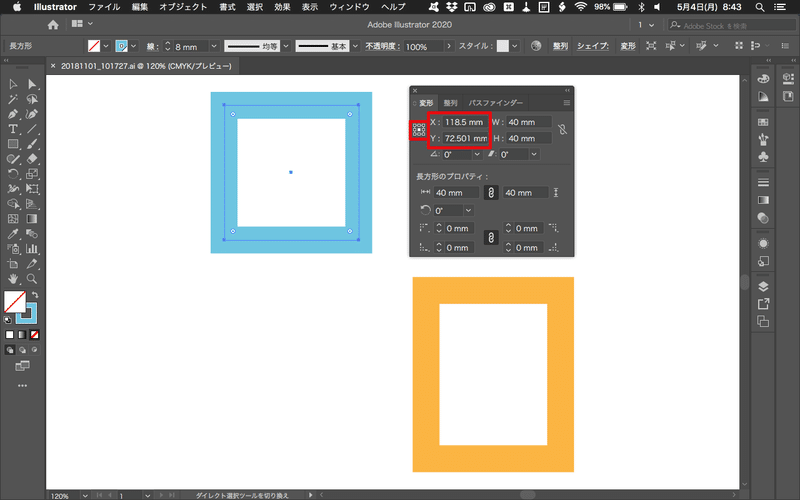Open the Transform panel options menu
Image resolution: width=800 pixels, height=500 pixels.
[x=566, y=103]
